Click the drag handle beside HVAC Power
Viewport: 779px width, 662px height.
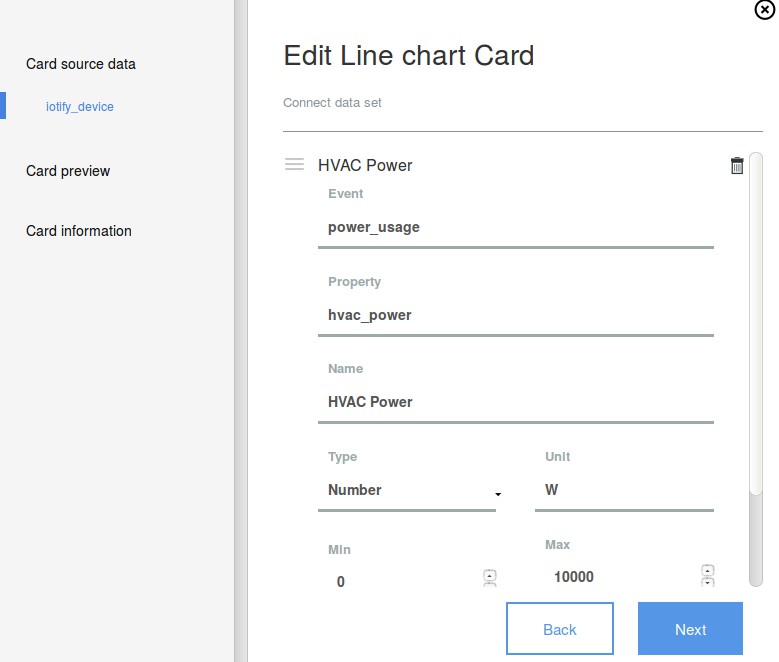coord(294,165)
